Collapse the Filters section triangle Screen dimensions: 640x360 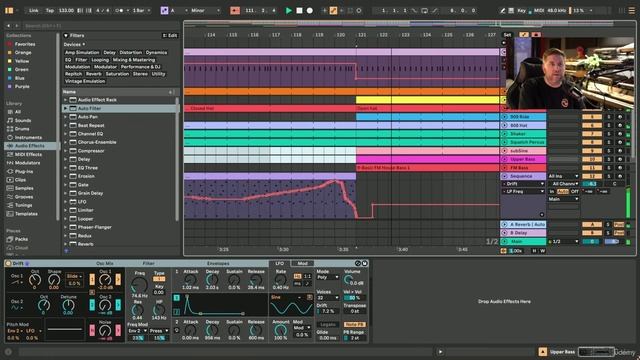point(66,36)
